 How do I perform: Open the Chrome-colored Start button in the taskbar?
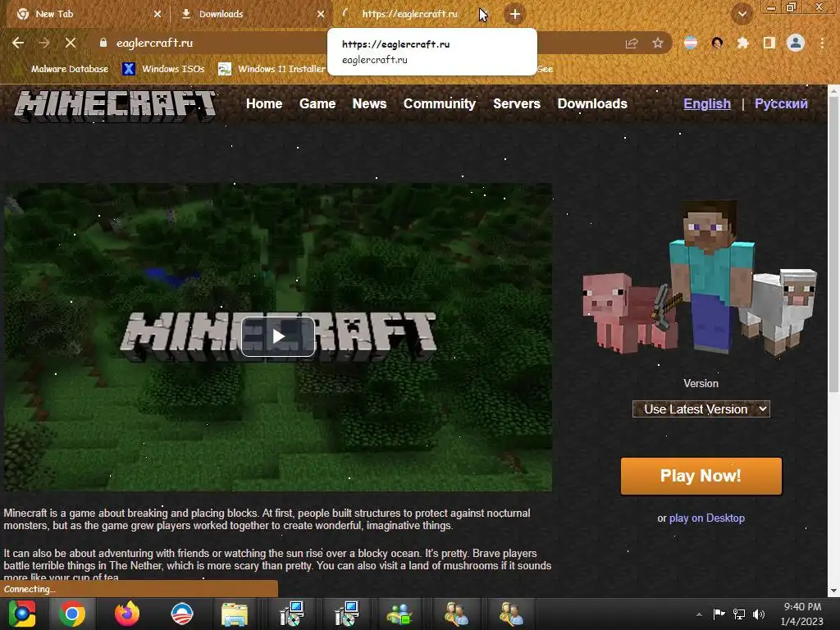pyautogui.click(x=21, y=614)
